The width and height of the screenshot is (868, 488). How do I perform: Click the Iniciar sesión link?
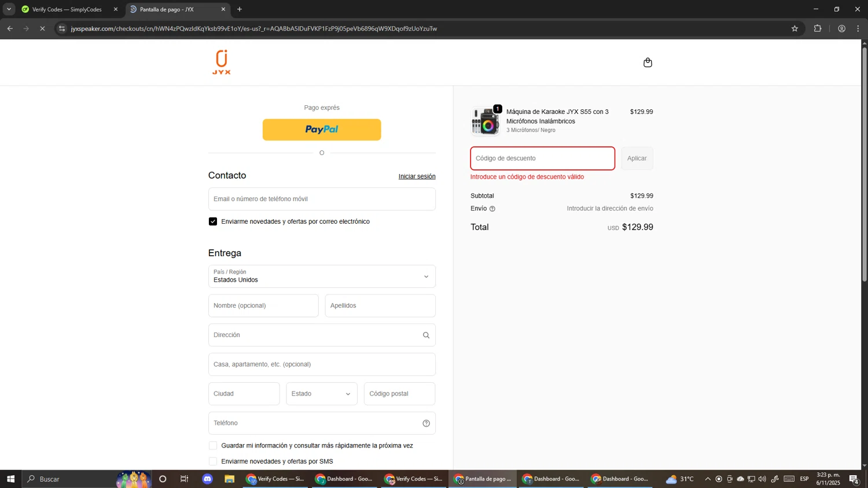(417, 176)
